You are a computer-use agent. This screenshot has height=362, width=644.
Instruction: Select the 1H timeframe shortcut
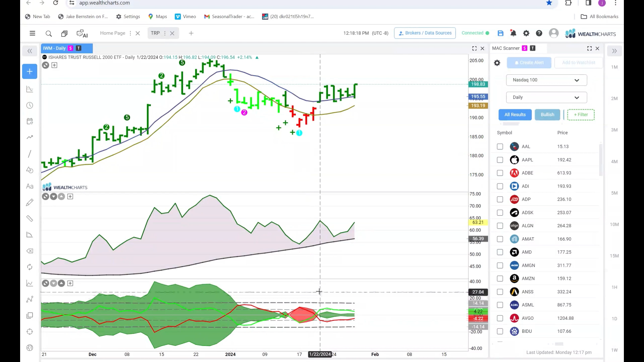tap(614, 287)
